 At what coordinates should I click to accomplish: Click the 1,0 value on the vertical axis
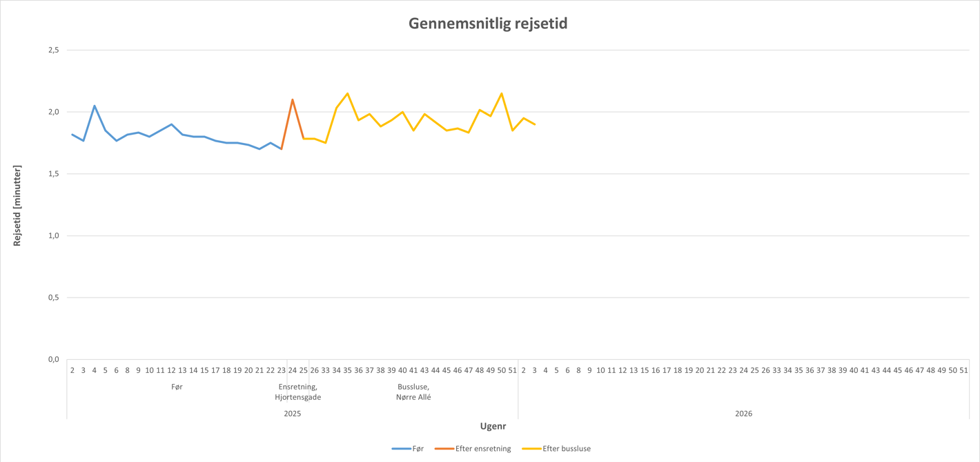pos(54,236)
